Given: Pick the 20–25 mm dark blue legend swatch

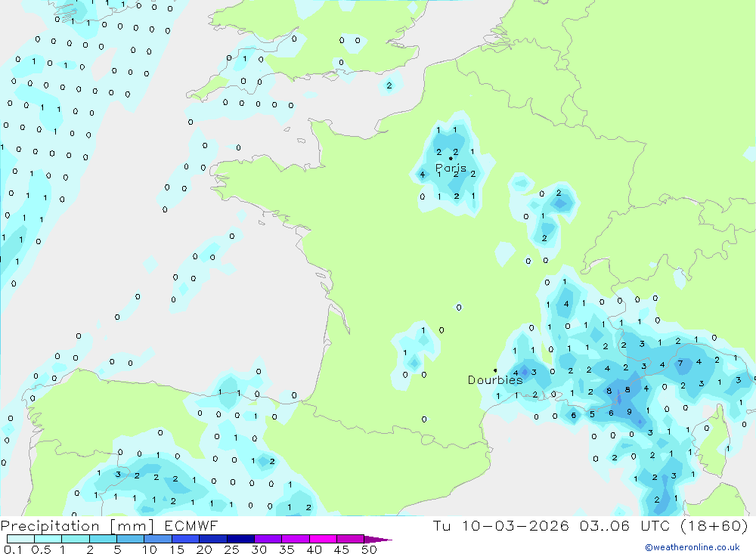Looking at the screenshot, I should 213,539.
